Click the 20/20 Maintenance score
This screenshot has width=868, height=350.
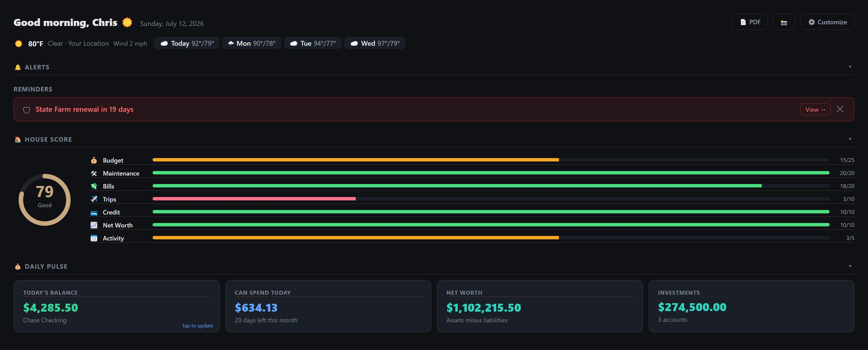coord(847,173)
